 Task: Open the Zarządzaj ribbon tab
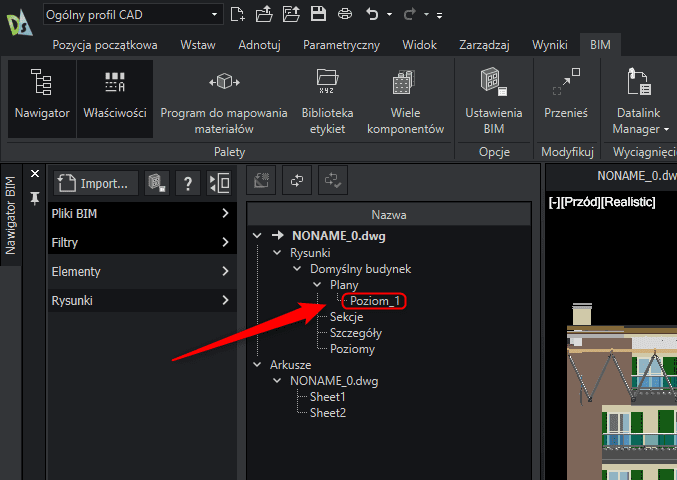coord(484,45)
